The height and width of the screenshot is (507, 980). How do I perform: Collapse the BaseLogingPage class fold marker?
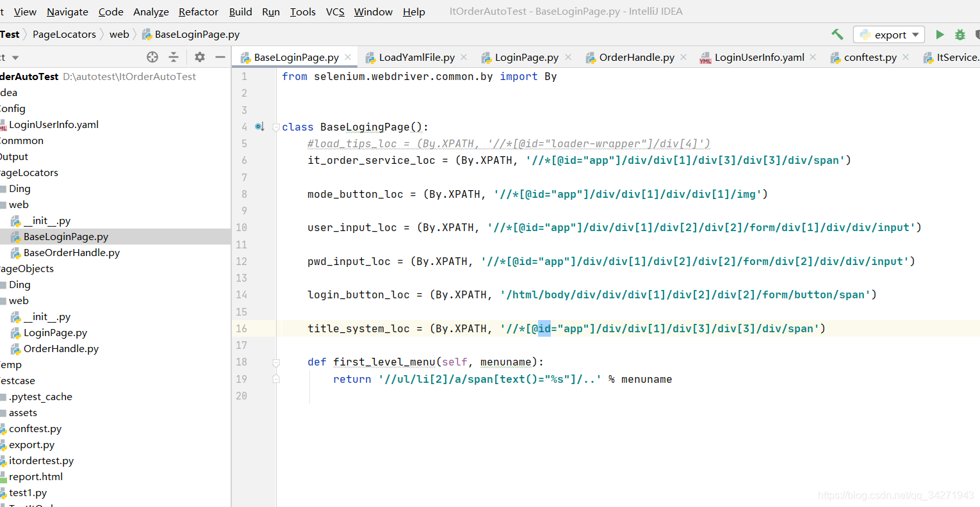click(x=276, y=127)
